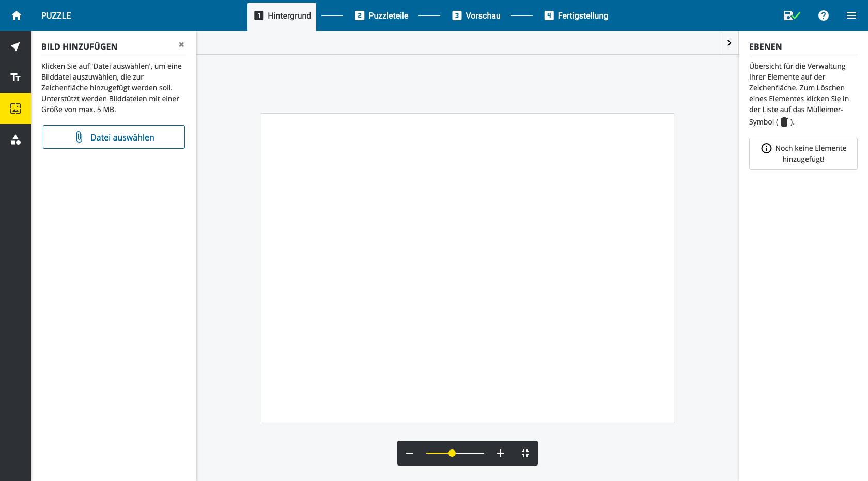Click the fit-to-screen zoom icon

point(525,453)
